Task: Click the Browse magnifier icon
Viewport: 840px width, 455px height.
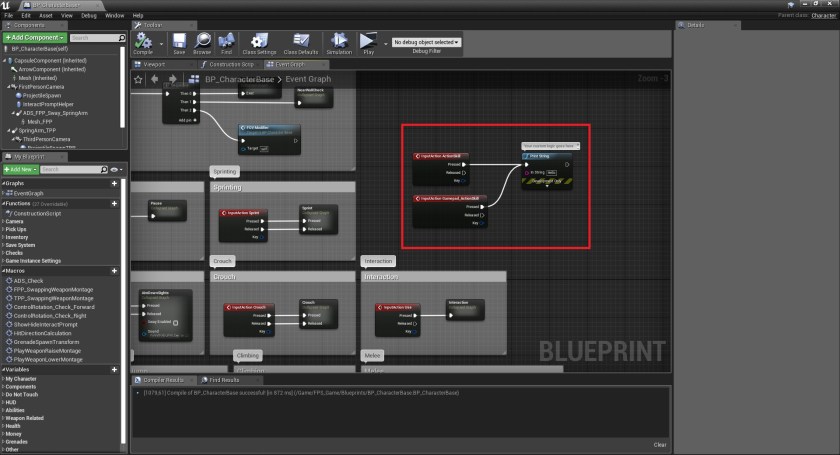Action: coord(202,41)
